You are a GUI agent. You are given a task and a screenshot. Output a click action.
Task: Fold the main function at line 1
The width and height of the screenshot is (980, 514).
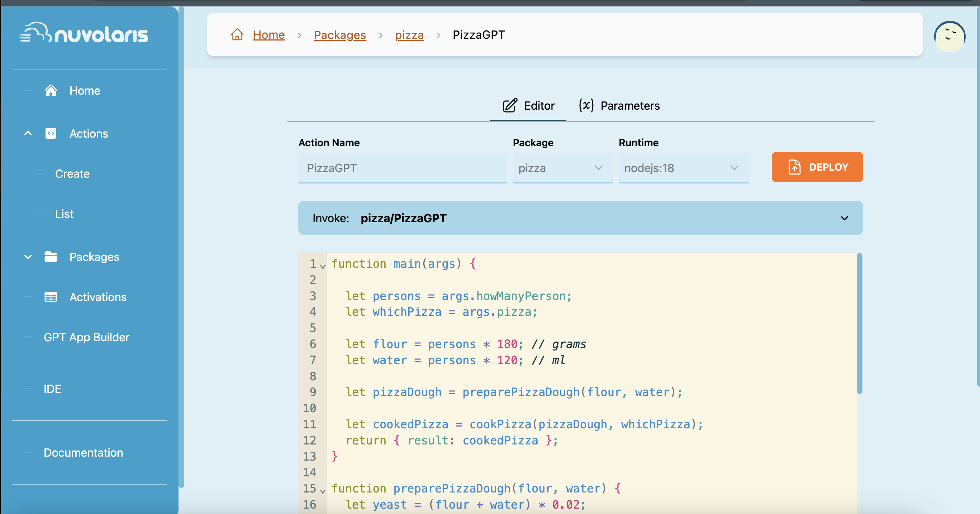(x=323, y=267)
